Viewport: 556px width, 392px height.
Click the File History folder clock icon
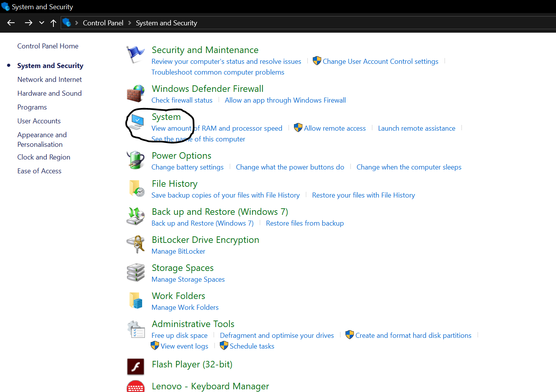coord(136,188)
